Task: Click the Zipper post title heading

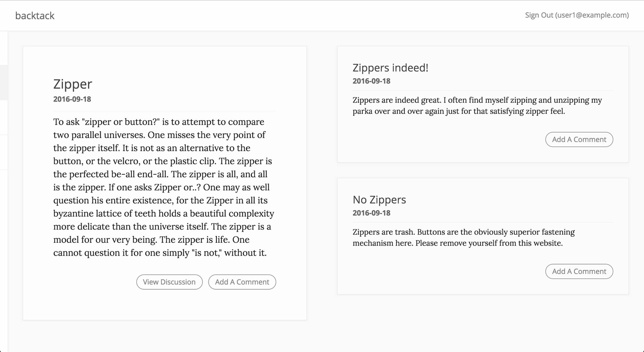Action: click(73, 84)
